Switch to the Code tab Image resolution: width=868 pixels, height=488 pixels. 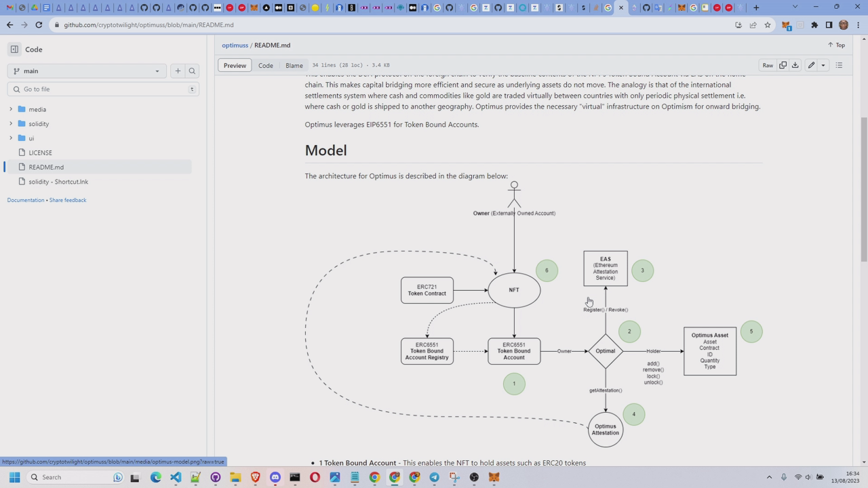tap(265, 65)
